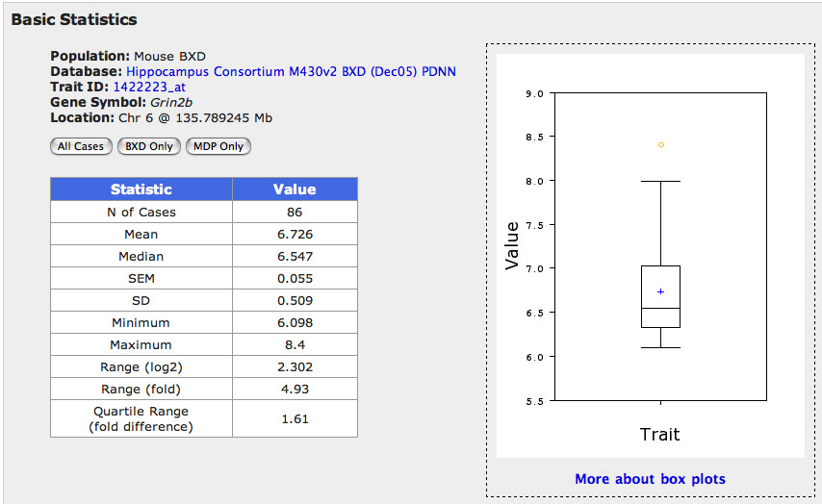Select the Mean value 6.726 cell

coord(295,234)
